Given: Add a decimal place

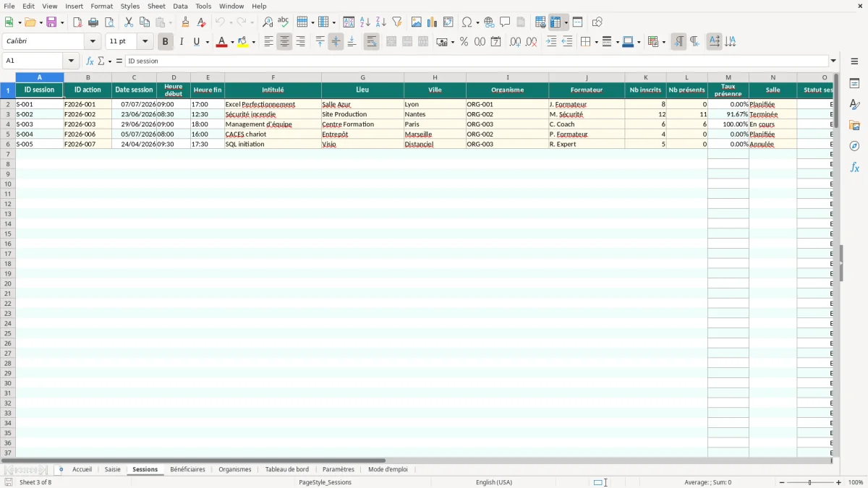Looking at the screenshot, I should click(515, 42).
